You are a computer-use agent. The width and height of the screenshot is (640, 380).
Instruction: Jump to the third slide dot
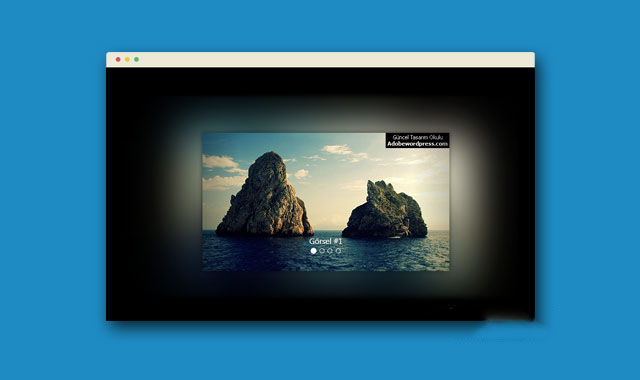pyautogui.click(x=330, y=251)
